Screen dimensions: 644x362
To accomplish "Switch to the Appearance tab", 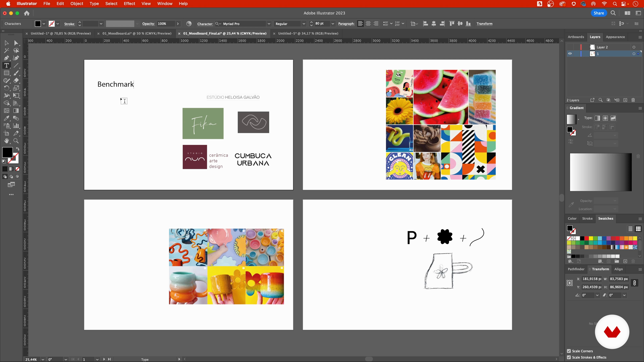I will coord(615,37).
